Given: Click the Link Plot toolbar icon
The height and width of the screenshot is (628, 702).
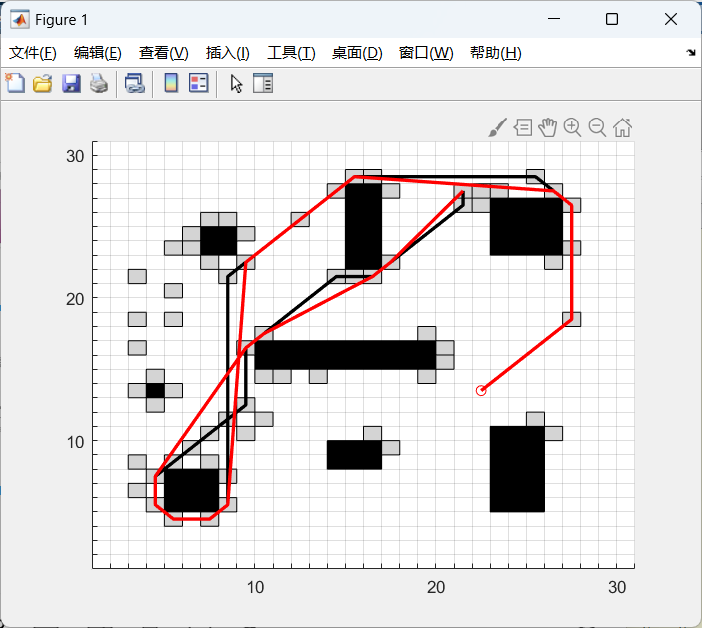Looking at the screenshot, I should (x=134, y=84).
